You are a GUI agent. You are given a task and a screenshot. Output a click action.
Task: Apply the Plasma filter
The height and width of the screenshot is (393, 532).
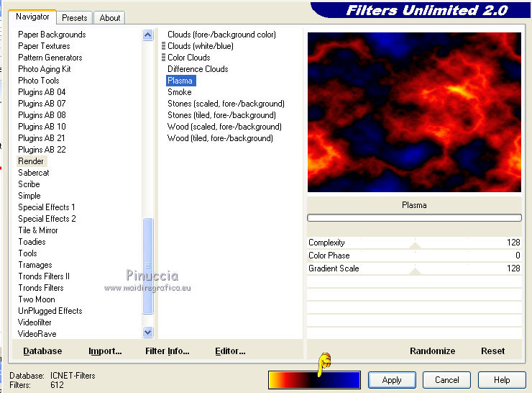pyautogui.click(x=392, y=380)
